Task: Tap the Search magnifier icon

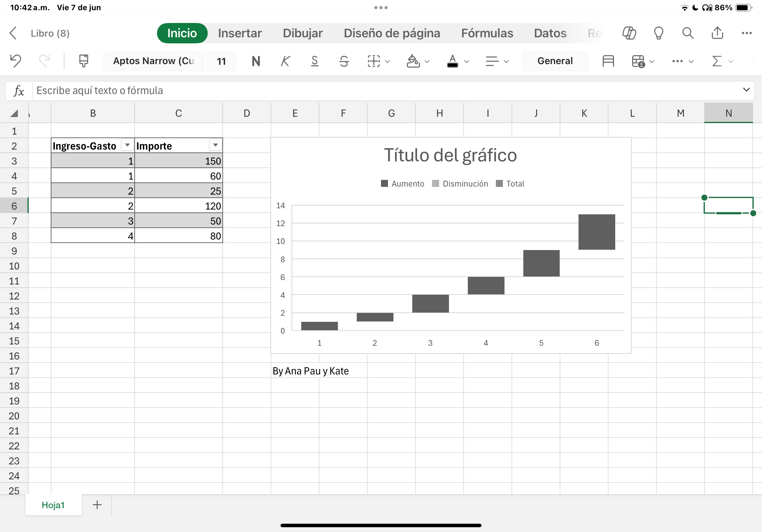Action: click(688, 33)
